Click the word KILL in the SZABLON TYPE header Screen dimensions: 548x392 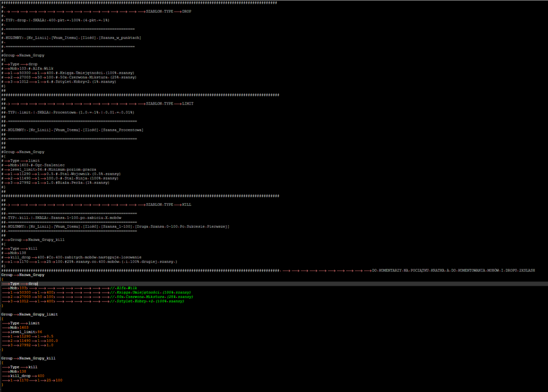[187, 205]
